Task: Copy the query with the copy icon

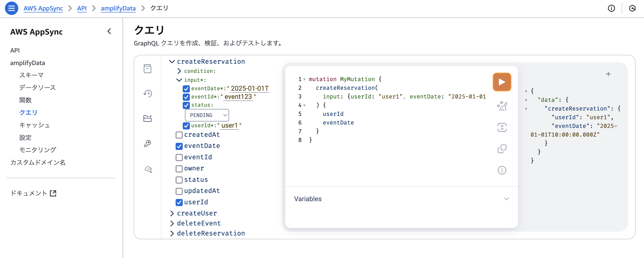Action: (x=502, y=149)
